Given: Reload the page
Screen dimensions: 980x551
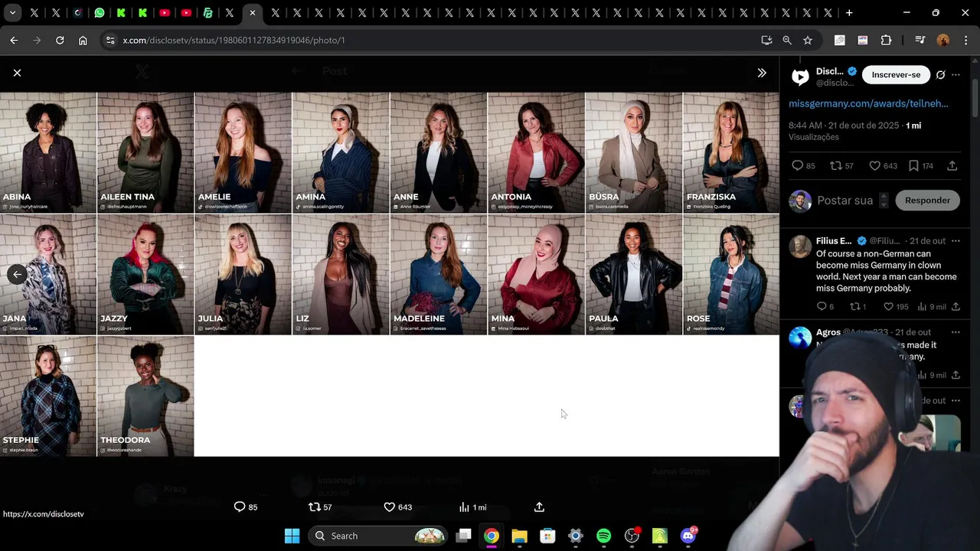Looking at the screenshot, I should pos(60,40).
